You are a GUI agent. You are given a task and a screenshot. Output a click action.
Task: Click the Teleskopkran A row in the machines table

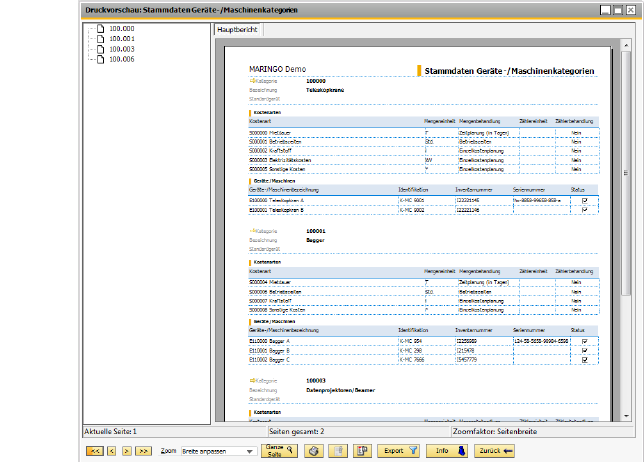point(423,200)
